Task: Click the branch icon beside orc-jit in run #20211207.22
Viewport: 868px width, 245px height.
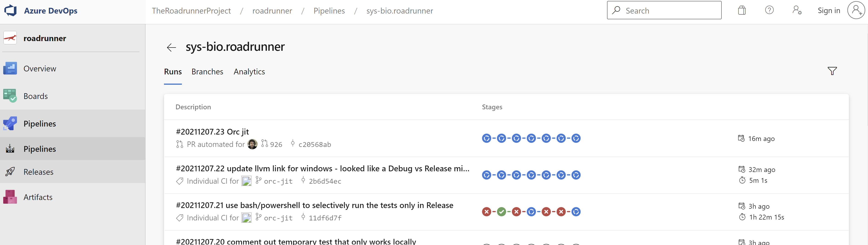Action: click(258, 180)
